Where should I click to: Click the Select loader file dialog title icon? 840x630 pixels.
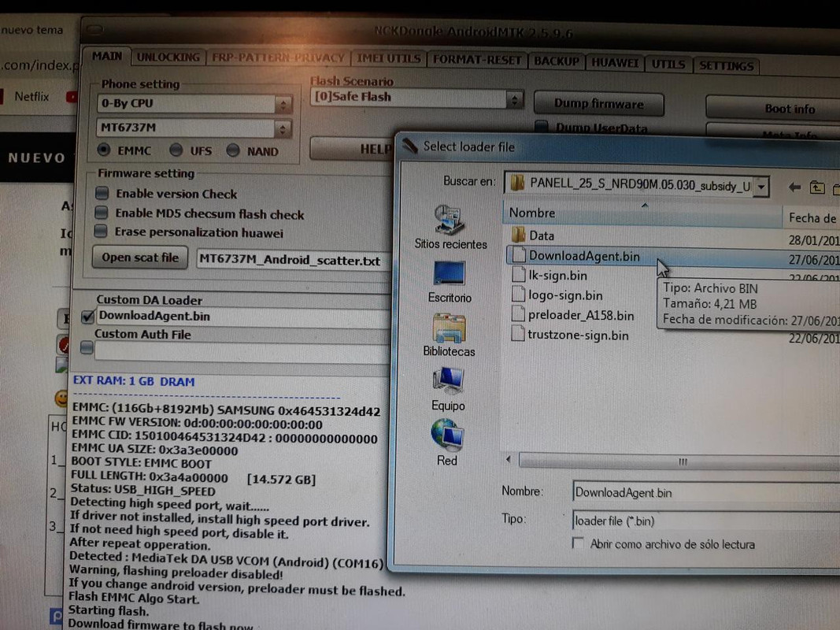410,145
